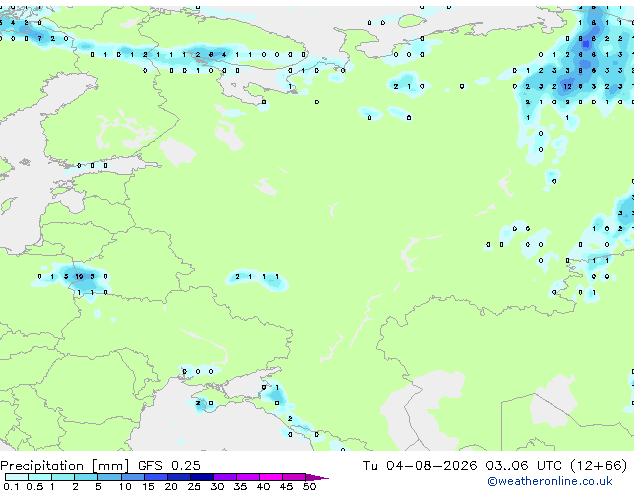634x490 pixels.
Task: Click the "03..06 UTC" time text
Action: point(524,466)
